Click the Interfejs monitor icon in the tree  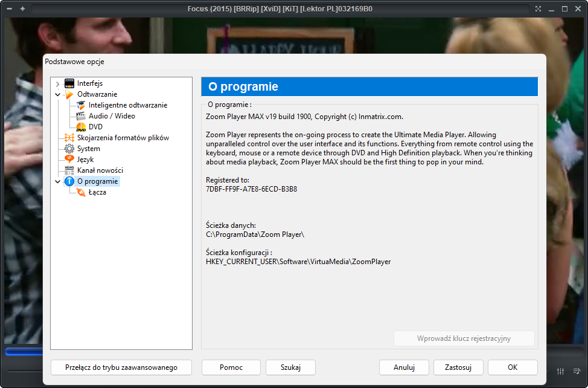point(69,83)
